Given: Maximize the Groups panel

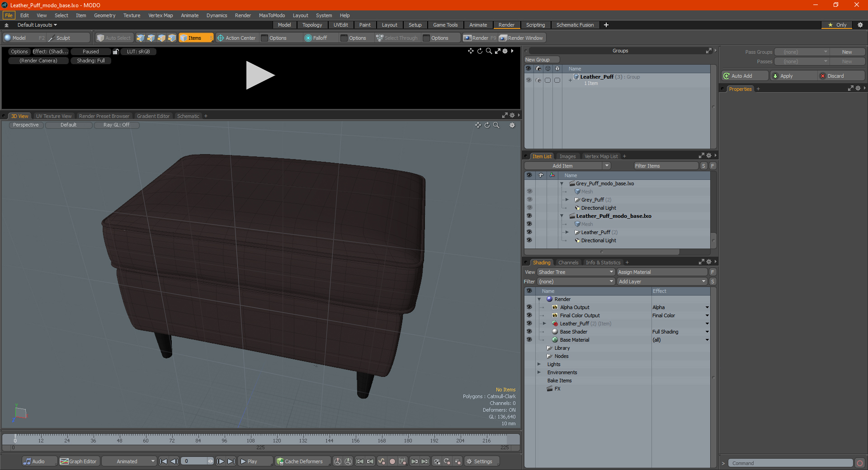Looking at the screenshot, I should [708, 51].
